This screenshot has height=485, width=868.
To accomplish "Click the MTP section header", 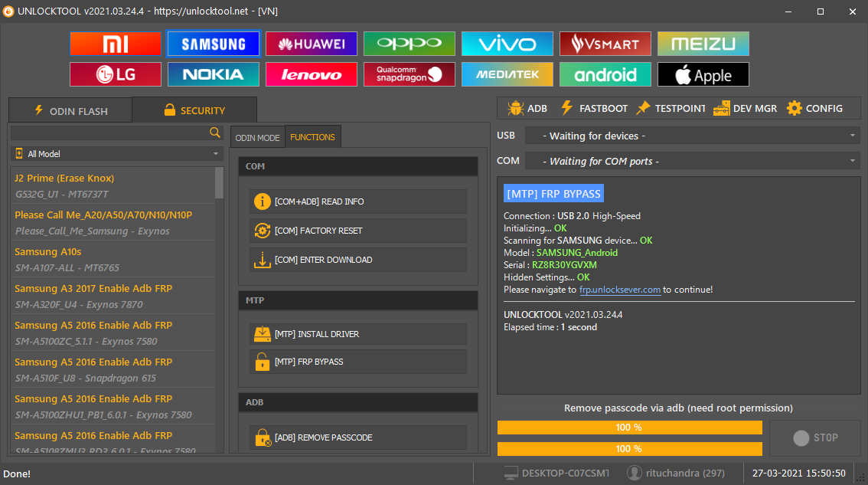I will tap(358, 300).
